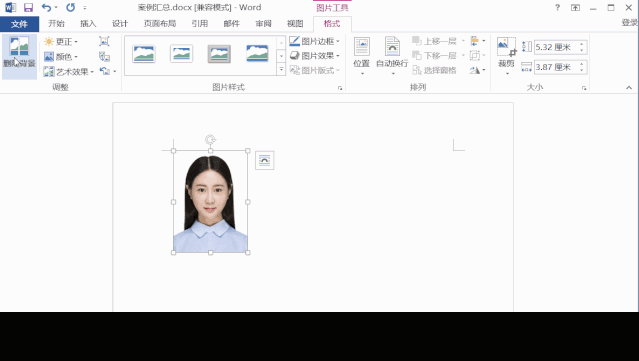Open the Corrections (更正) dropdown
The width and height of the screenshot is (639, 361).
tap(61, 42)
